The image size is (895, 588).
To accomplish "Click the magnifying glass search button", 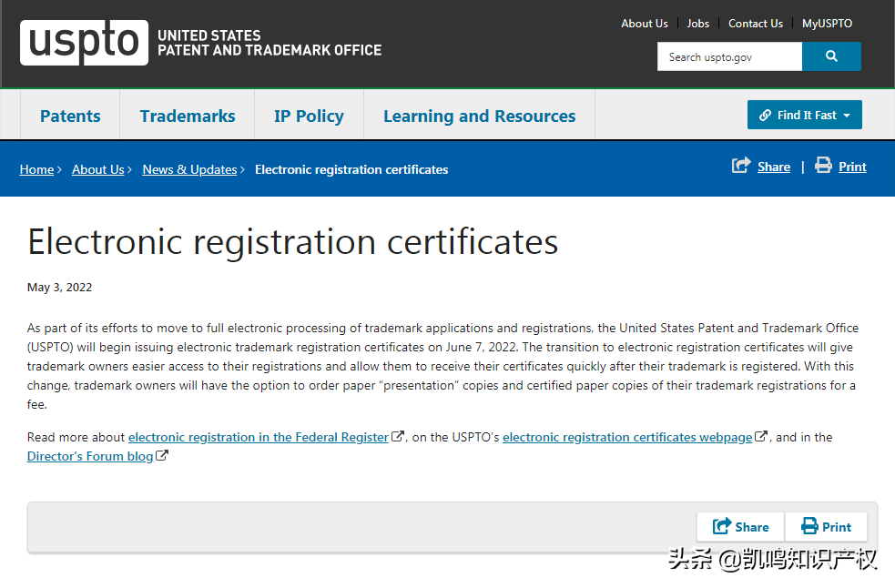I will pos(831,56).
